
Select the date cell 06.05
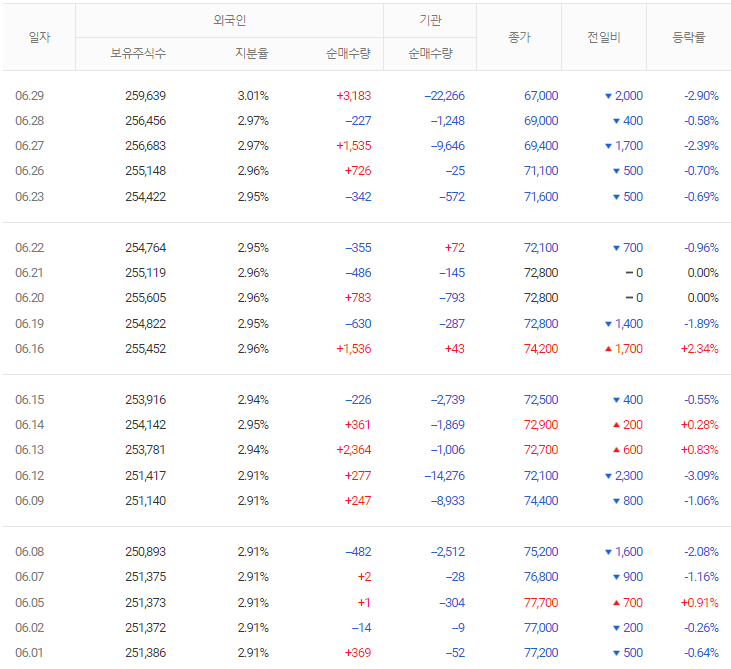(x=29, y=602)
